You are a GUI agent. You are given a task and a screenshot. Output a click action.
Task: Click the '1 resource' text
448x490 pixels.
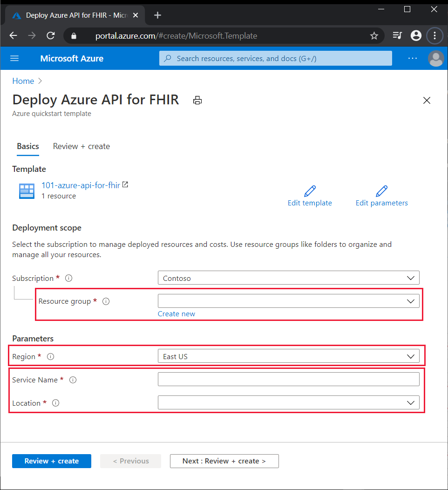[x=59, y=196]
